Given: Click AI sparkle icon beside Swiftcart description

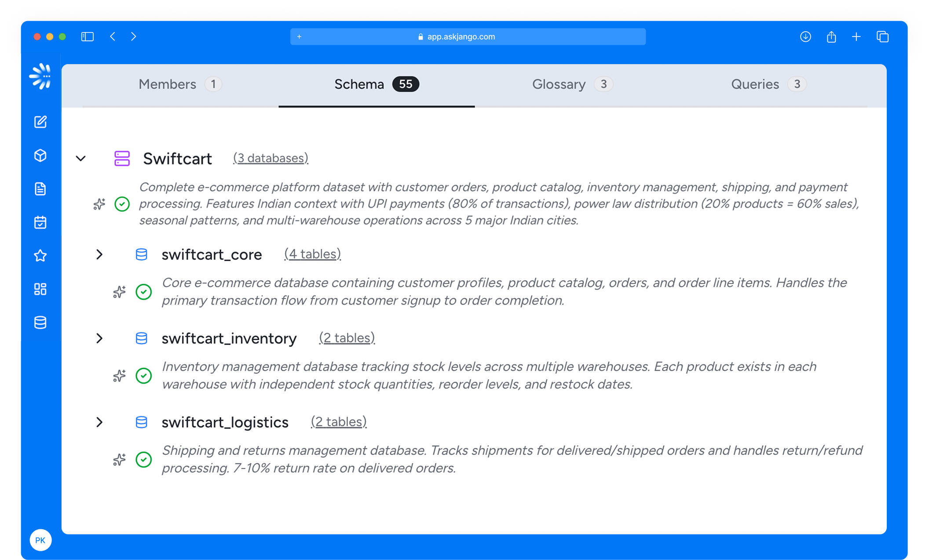Looking at the screenshot, I should [x=99, y=204].
